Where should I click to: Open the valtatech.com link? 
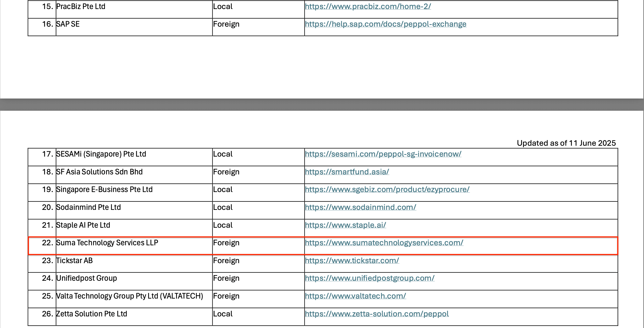(355, 296)
